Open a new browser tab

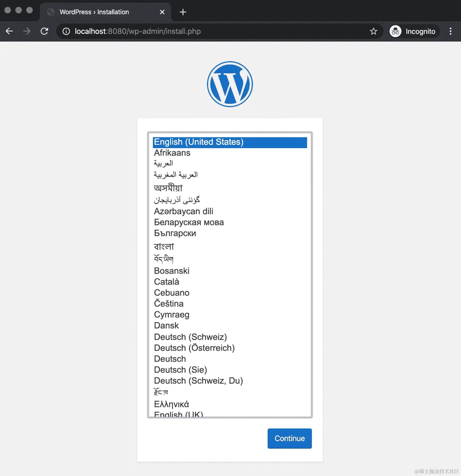183,12
